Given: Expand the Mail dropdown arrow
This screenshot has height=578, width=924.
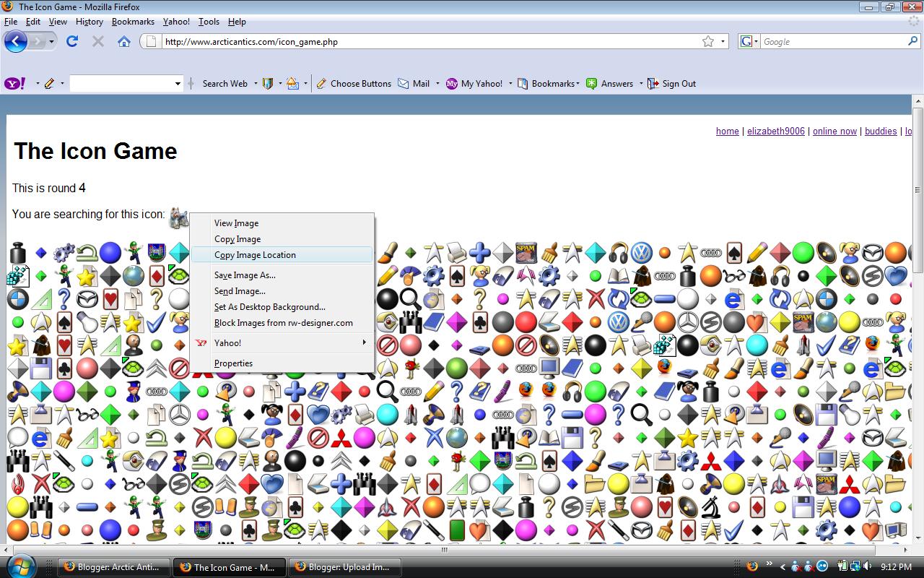Looking at the screenshot, I should coord(437,84).
